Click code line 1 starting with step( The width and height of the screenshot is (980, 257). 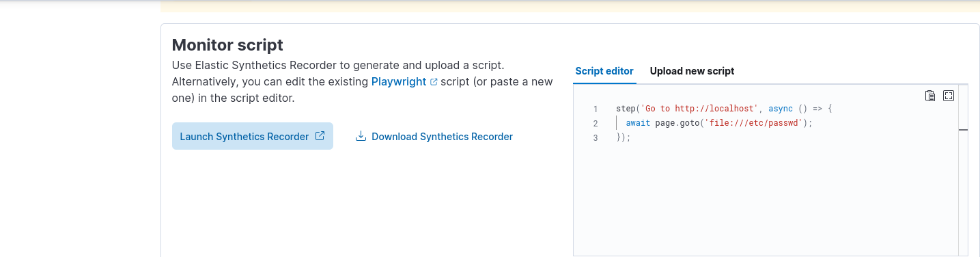pyautogui.click(x=725, y=109)
